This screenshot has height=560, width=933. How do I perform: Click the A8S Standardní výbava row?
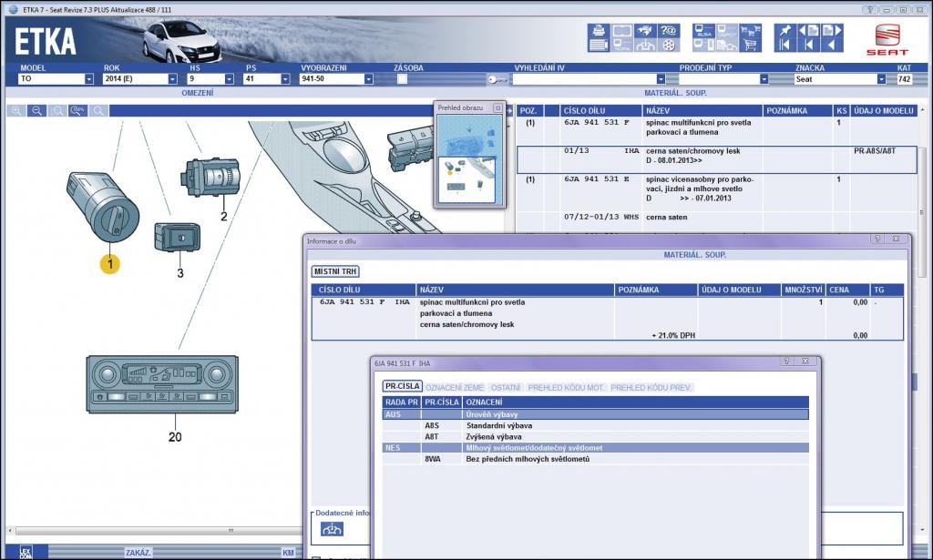pos(596,425)
